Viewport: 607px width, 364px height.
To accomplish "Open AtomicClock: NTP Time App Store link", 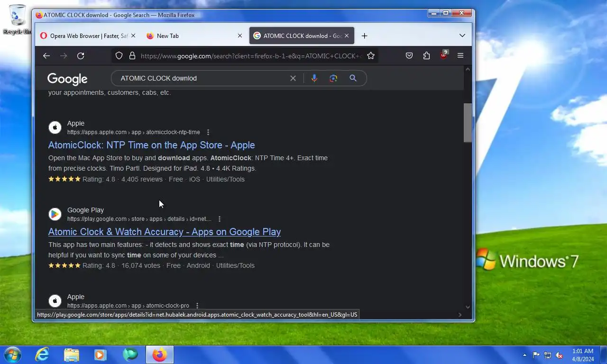I will (x=152, y=145).
